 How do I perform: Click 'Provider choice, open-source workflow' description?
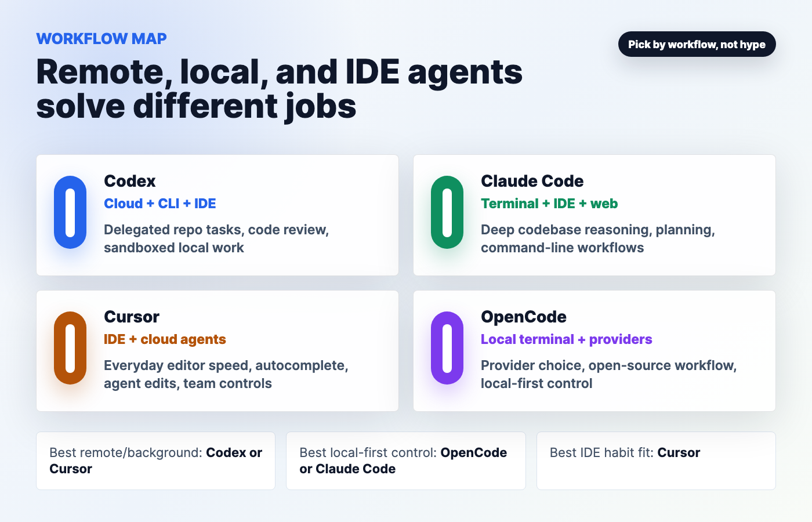pyautogui.click(x=609, y=374)
